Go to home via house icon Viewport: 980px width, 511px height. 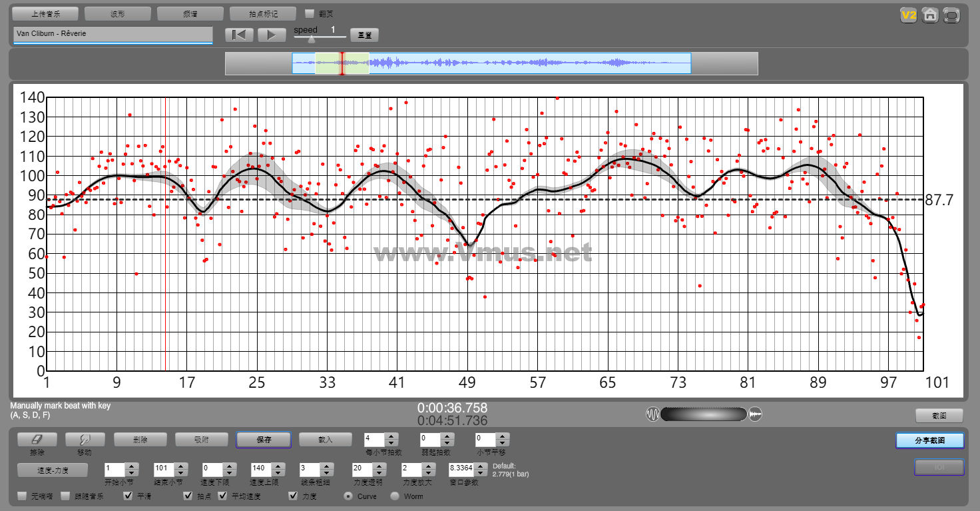tap(930, 15)
